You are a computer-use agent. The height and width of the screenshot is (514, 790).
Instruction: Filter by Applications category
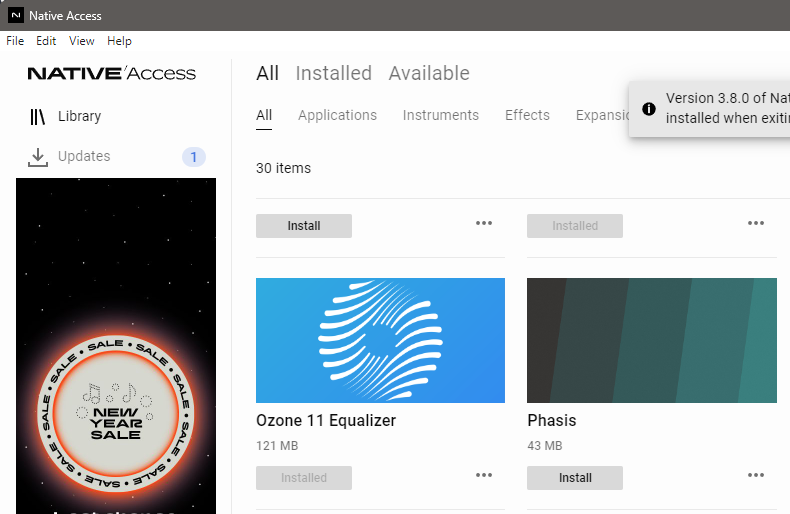337,115
